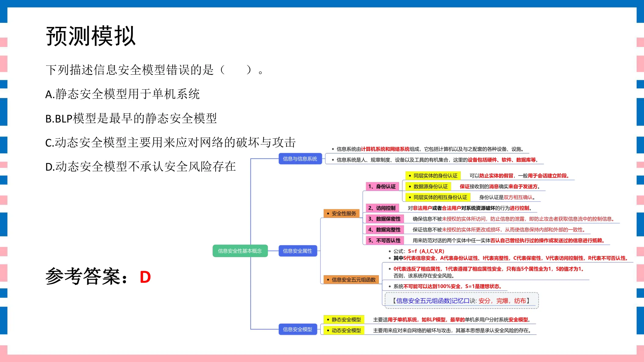Click the description 对非法用户或者合法用户 for 访问控制
644x362 pixels.
470,208
